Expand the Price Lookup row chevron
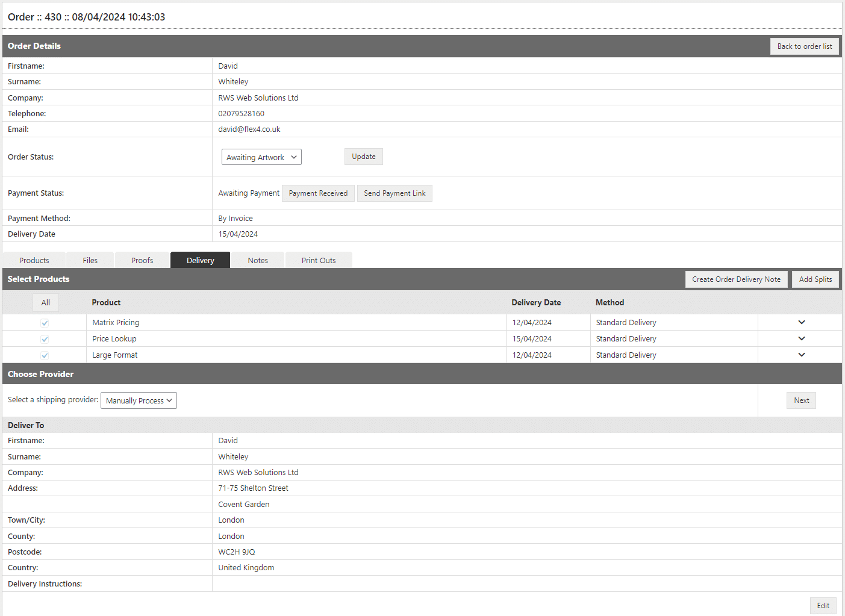The width and height of the screenshot is (845, 616). coord(801,338)
